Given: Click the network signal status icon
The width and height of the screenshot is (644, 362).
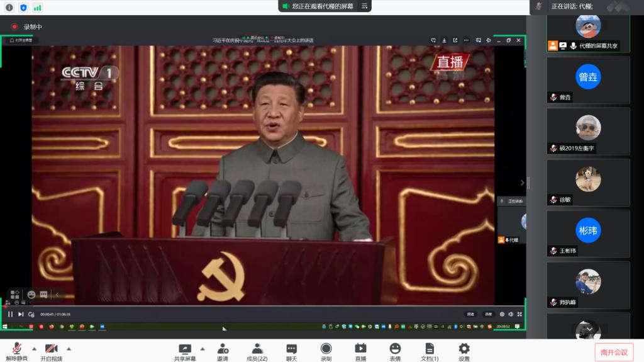Looking at the screenshot, I should click(x=38, y=8).
